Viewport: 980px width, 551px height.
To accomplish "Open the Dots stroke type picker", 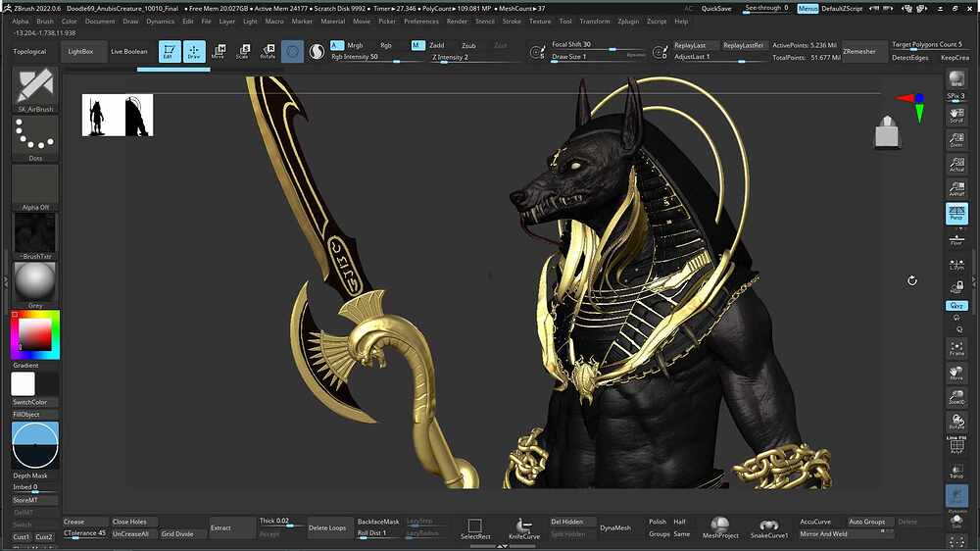I will tap(35, 138).
